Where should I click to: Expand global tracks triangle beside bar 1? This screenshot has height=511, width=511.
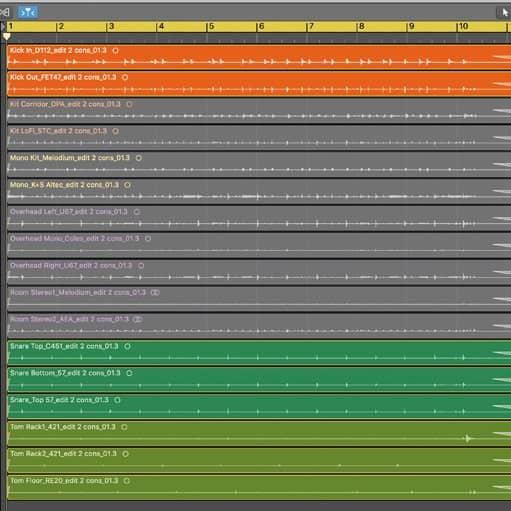[x=3, y=27]
